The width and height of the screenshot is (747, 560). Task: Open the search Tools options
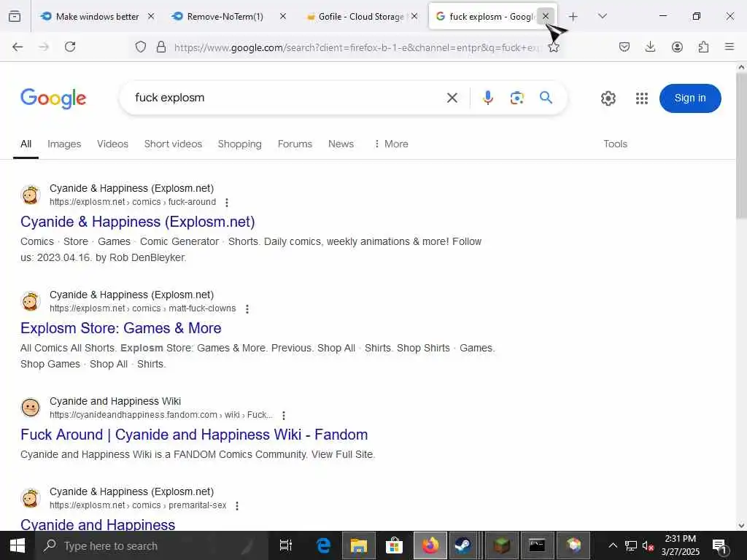tap(616, 144)
